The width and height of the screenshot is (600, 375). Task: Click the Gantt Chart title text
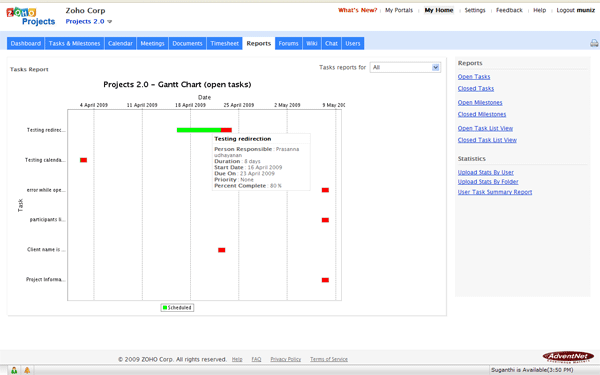[x=177, y=85]
